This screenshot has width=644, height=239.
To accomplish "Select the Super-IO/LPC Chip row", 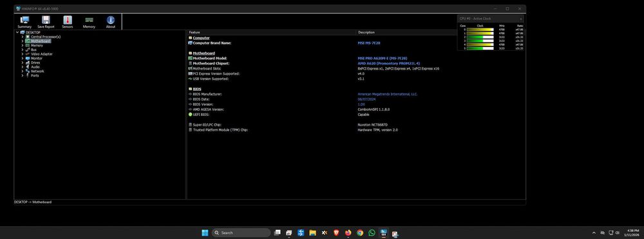I will (357, 125).
